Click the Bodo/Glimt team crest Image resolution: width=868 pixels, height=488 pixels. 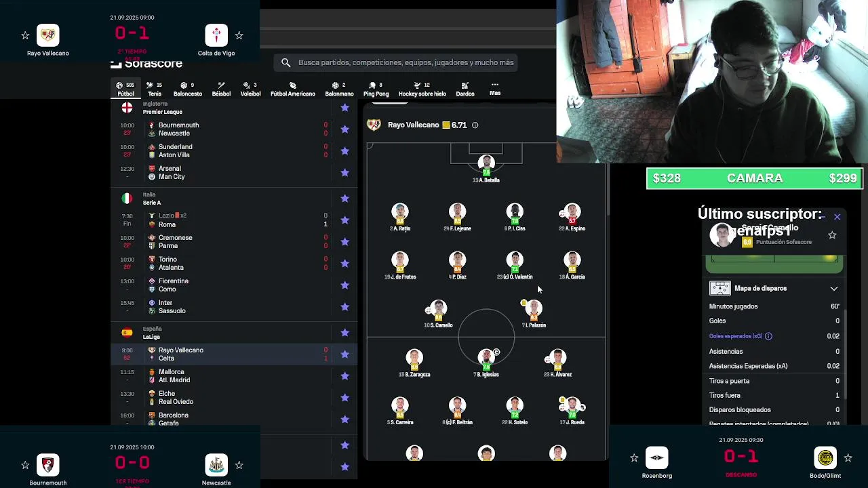point(825,457)
